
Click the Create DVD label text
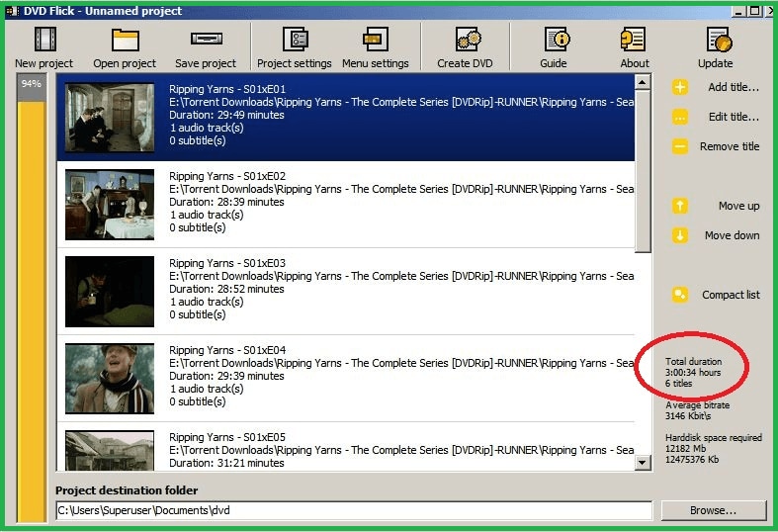[465, 63]
